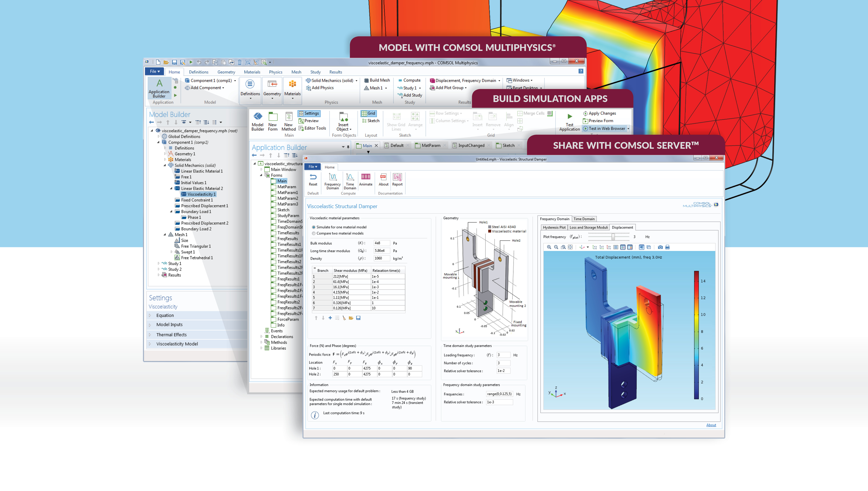
Task: Expand Declarations node in Application Builder
Action: click(261, 337)
